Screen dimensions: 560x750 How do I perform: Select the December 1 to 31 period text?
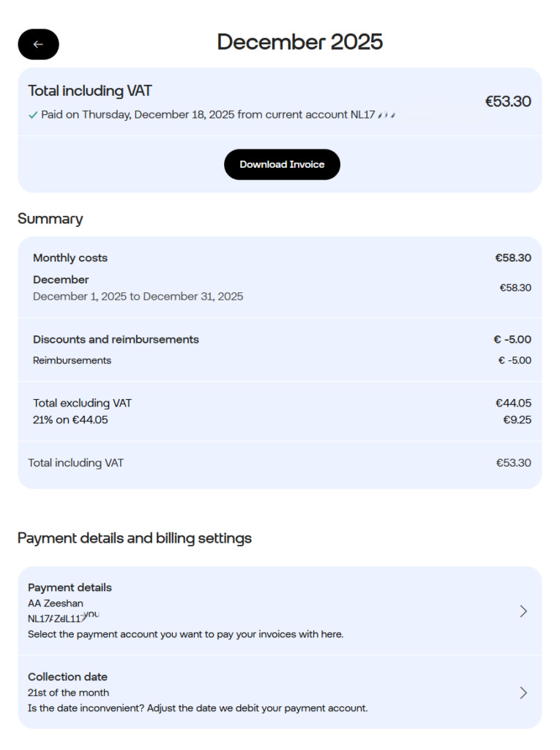(138, 297)
